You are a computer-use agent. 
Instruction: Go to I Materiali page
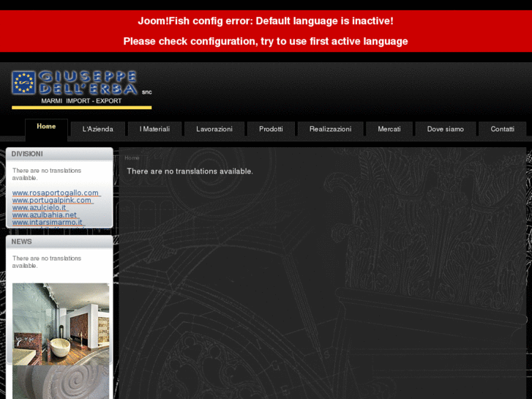pos(154,129)
